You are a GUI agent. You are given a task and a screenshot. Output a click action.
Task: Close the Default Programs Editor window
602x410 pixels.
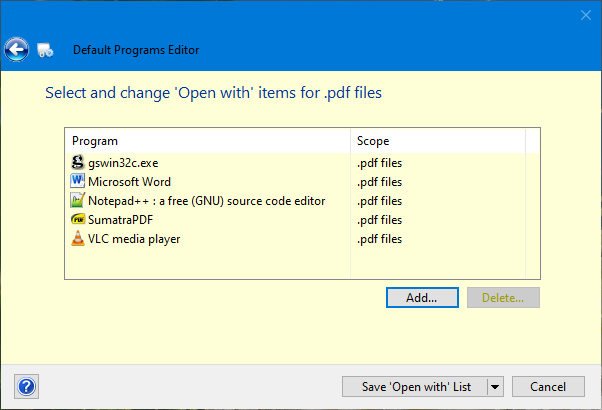pos(586,15)
